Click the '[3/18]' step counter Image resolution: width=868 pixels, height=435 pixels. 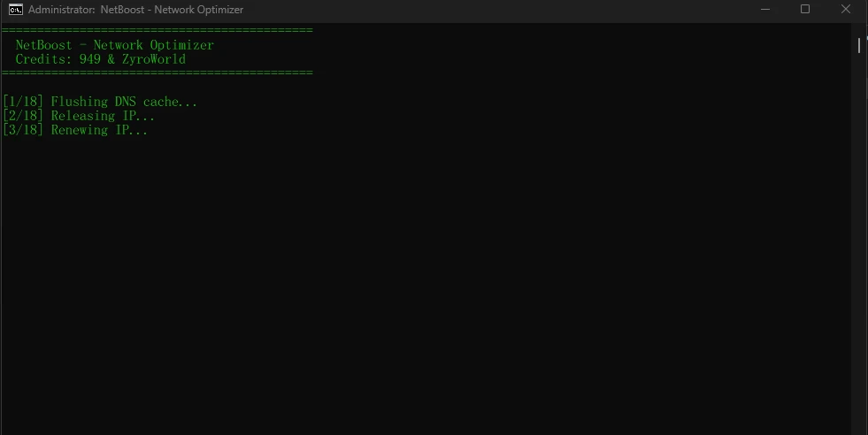click(x=23, y=130)
